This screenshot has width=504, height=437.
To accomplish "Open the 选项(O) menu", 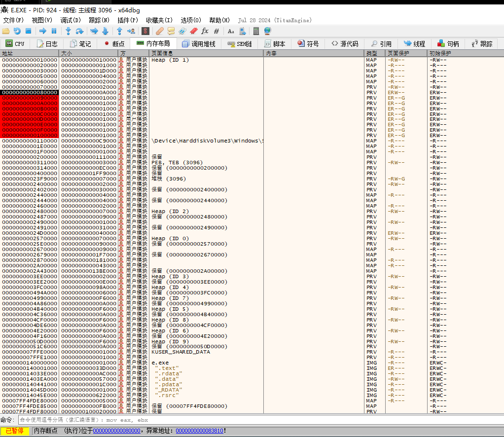I will (x=191, y=20).
